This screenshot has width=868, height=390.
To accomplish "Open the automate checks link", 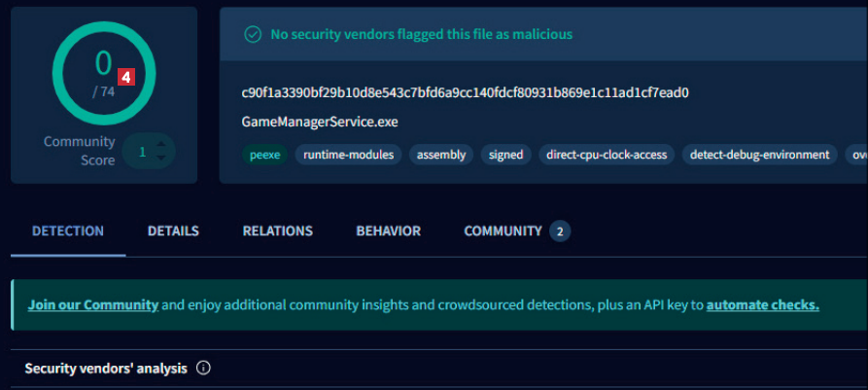I will [762, 304].
